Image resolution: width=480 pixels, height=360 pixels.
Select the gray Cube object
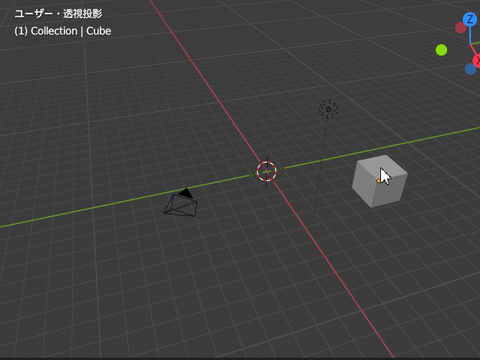click(x=379, y=181)
